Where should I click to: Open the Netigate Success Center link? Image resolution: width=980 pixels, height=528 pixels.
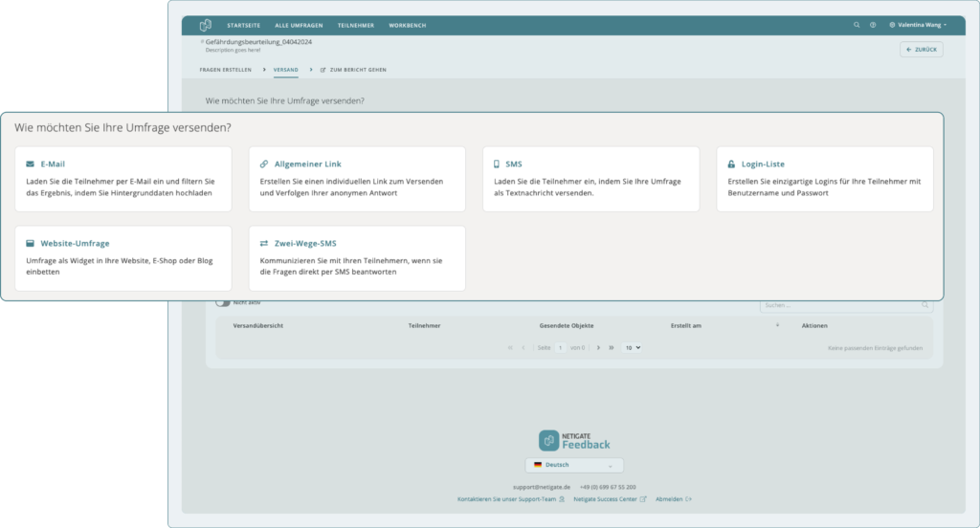pos(610,499)
